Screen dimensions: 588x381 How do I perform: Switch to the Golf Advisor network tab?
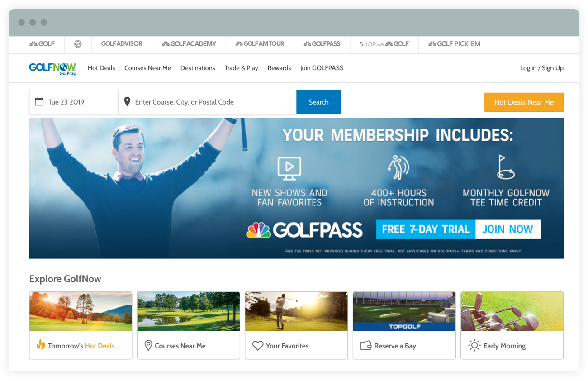[122, 44]
